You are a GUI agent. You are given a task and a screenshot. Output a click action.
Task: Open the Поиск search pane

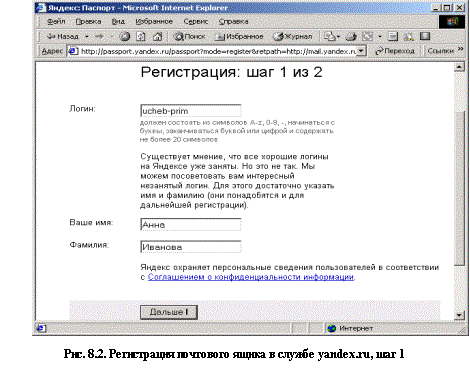click(x=189, y=36)
